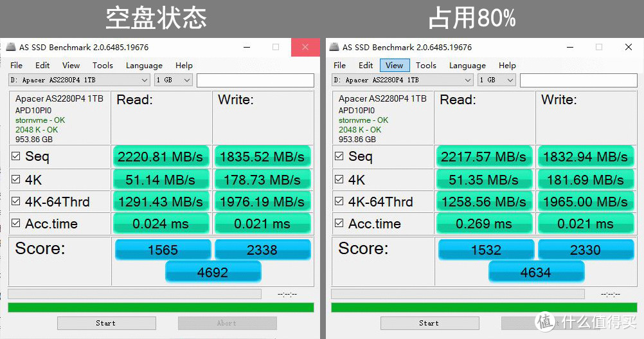
Task: Click the AS SSD app icon in right window
Action: [x=334, y=47]
